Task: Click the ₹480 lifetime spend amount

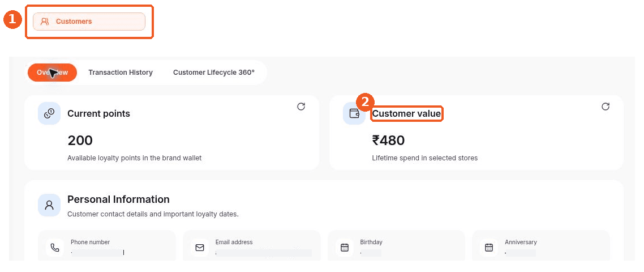Action: click(388, 141)
